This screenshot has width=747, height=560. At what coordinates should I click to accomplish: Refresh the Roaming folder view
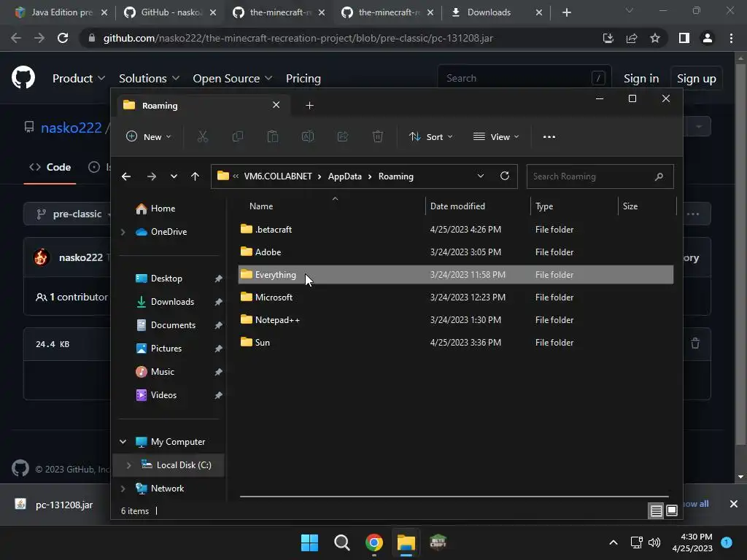(505, 176)
